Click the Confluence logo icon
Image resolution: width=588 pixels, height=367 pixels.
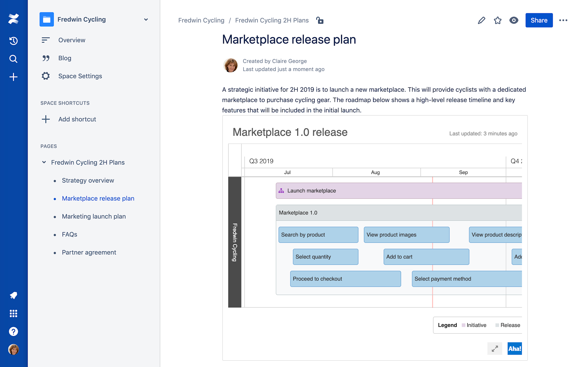pyautogui.click(x=14, y=19)
